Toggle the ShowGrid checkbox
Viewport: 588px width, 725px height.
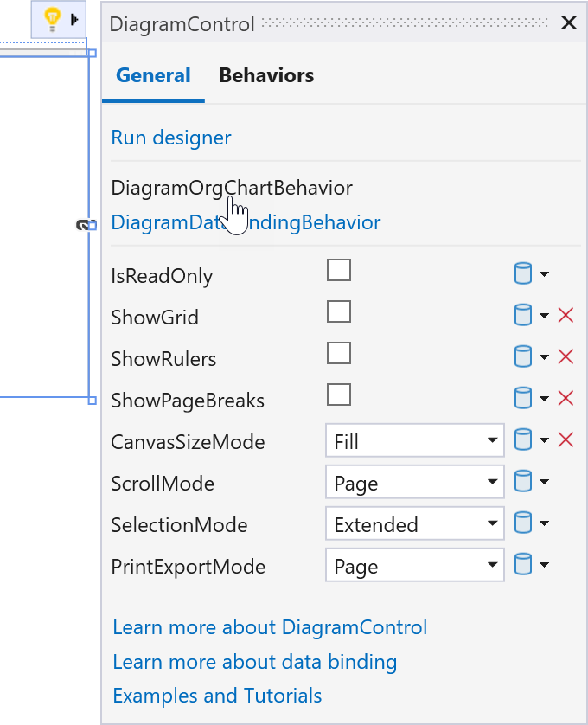pyautogui.click(x=339, y=311)
